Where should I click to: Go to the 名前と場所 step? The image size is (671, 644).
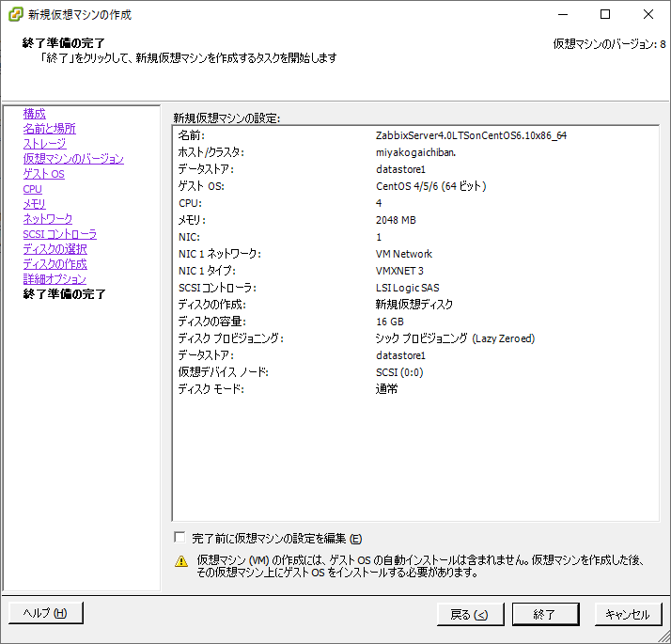point(49,129)
